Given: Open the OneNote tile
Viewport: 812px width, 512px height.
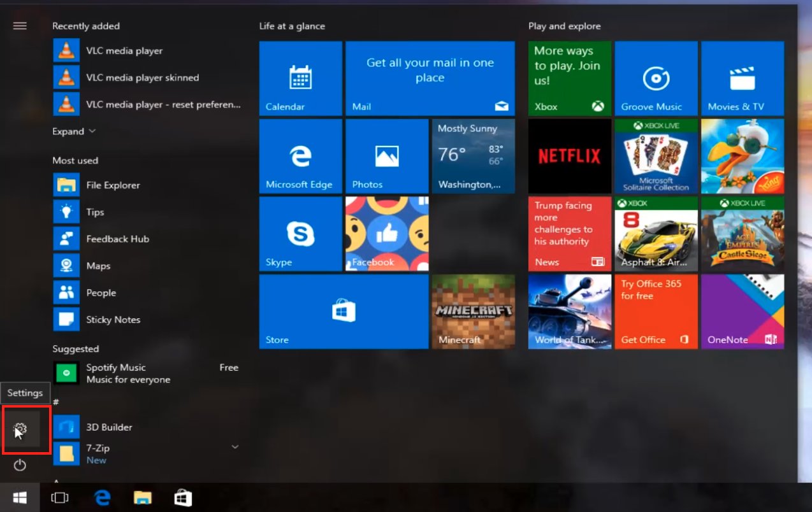Looking at the screenshot, I should [743, 311].
